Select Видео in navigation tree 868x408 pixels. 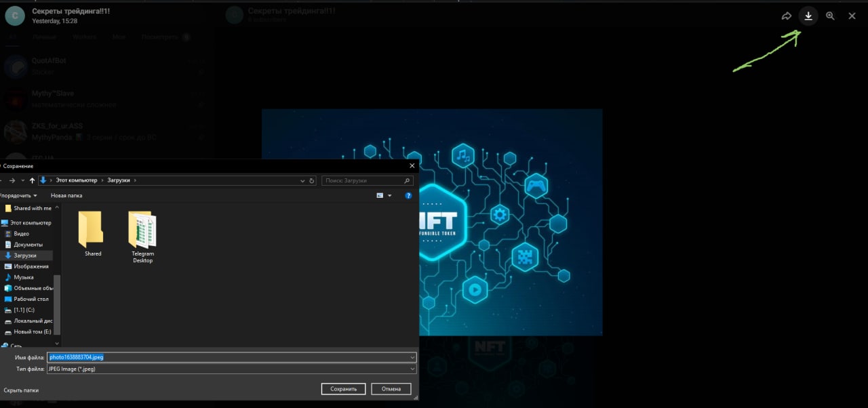point(18,234)
